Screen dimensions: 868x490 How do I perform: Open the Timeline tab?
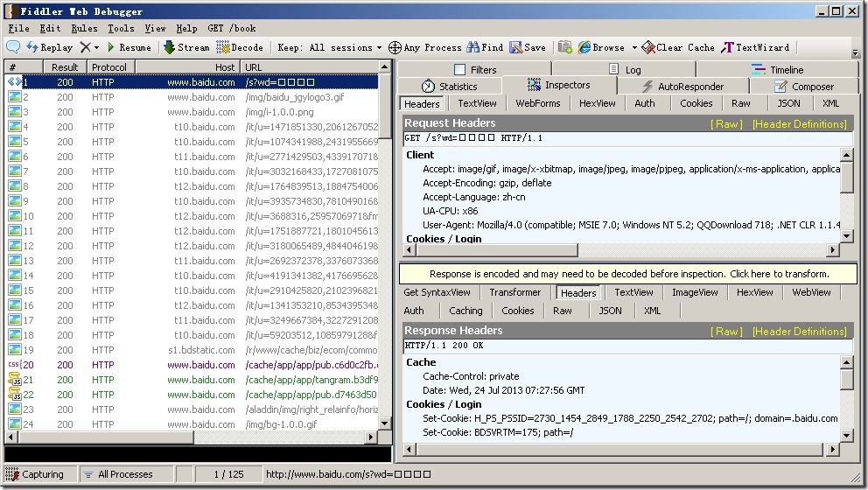[777, 70]
